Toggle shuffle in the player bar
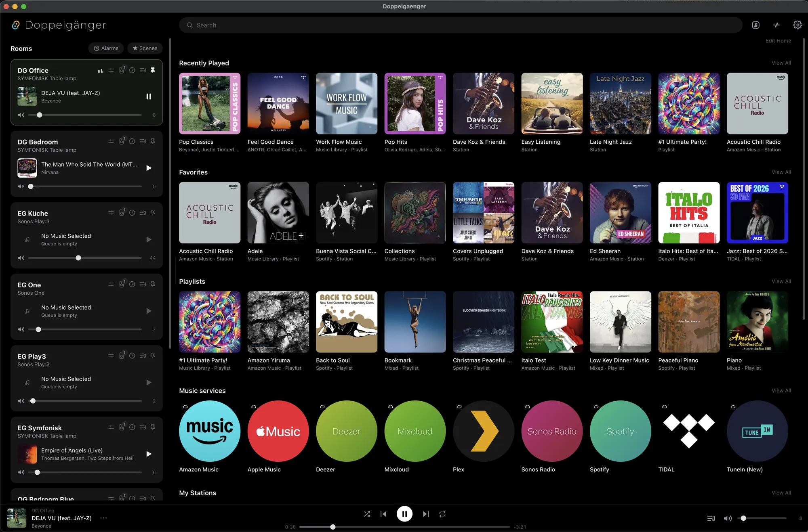This screenshot has width=808, height=532. pos(367,514)
